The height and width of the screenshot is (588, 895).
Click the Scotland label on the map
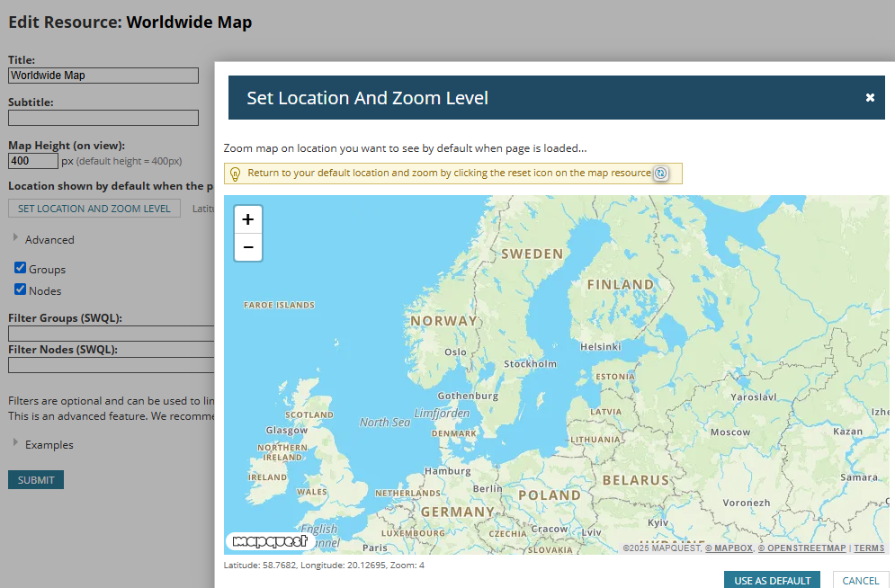pos(309,415)
